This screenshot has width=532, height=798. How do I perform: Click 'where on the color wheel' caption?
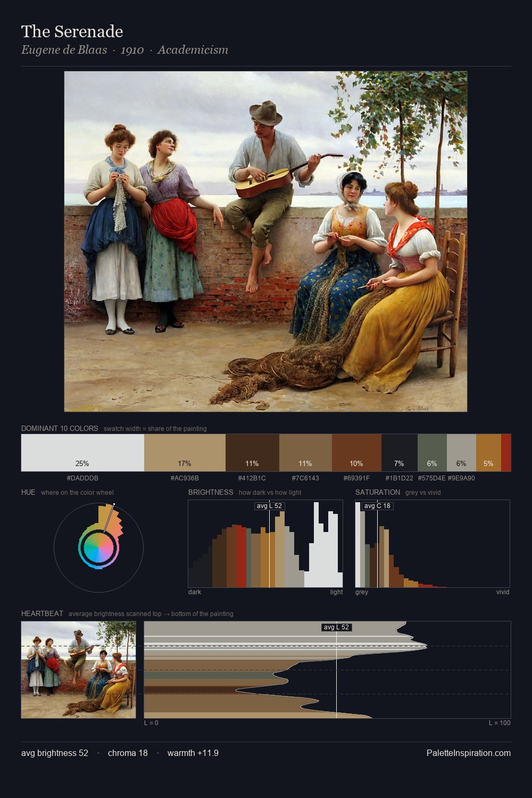coord(77,493)
